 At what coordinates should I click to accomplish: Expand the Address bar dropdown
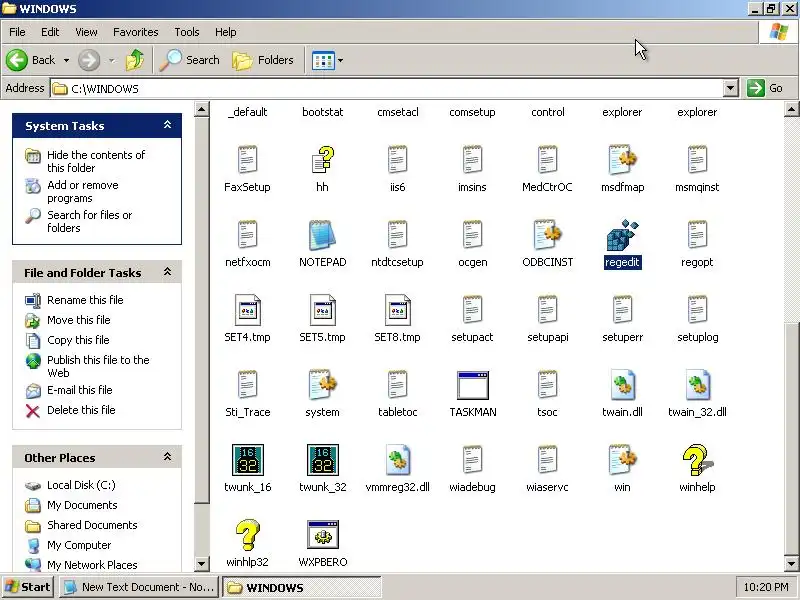[x=731, y=88]
